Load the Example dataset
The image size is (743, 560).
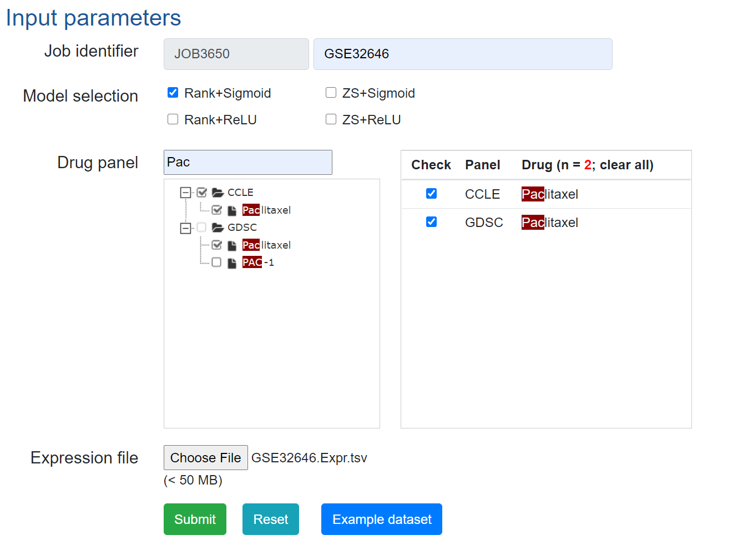[382, 519]
